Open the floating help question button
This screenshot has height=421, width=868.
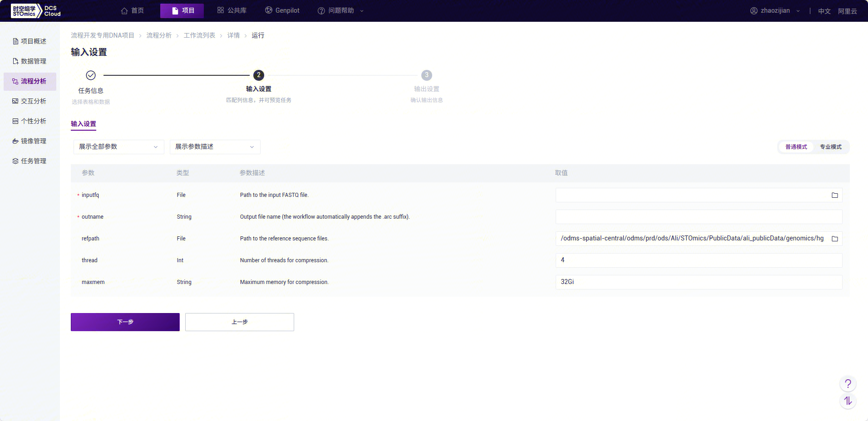[848, 384]
